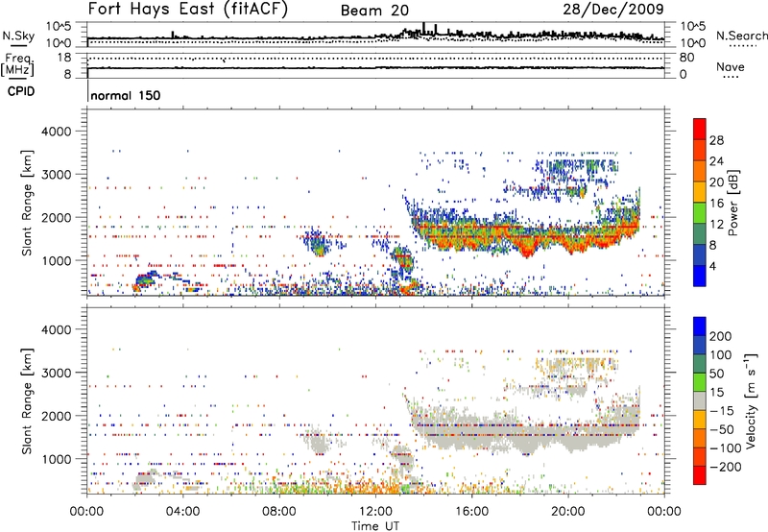Click the "-15" label on Velocity color bar
This screenshot has height=532, width=768.
[x=721, y=411]
